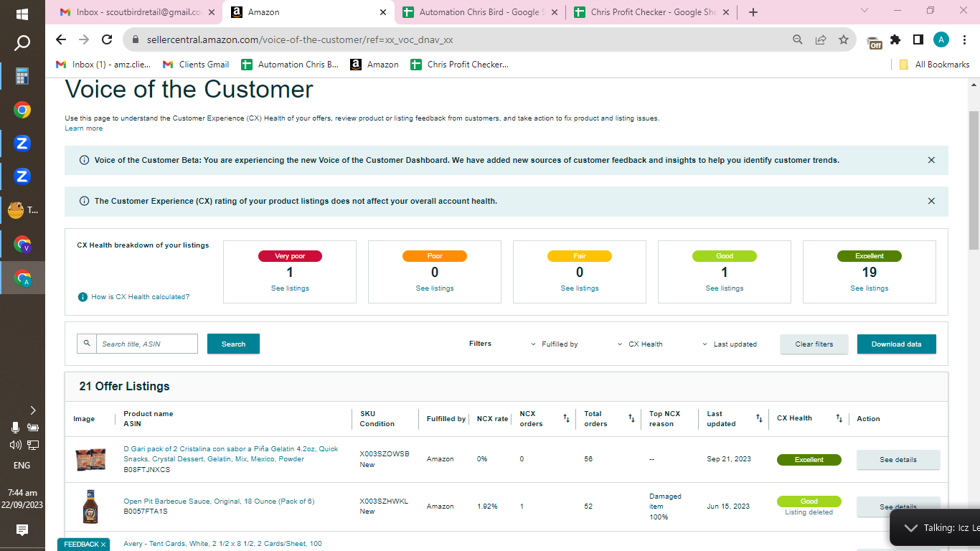
Task: Expand the taskbar hidden icons chevron
Action: tap(32, 410)
